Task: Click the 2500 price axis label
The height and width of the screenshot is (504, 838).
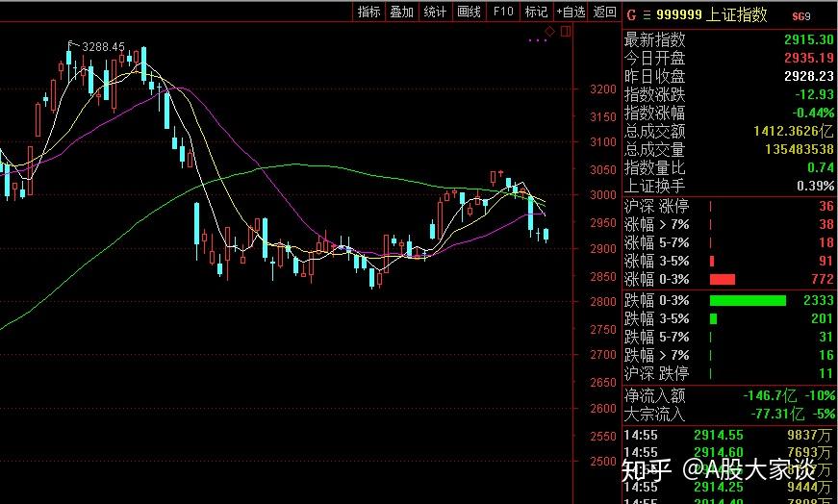Action: tap(603, 461)
